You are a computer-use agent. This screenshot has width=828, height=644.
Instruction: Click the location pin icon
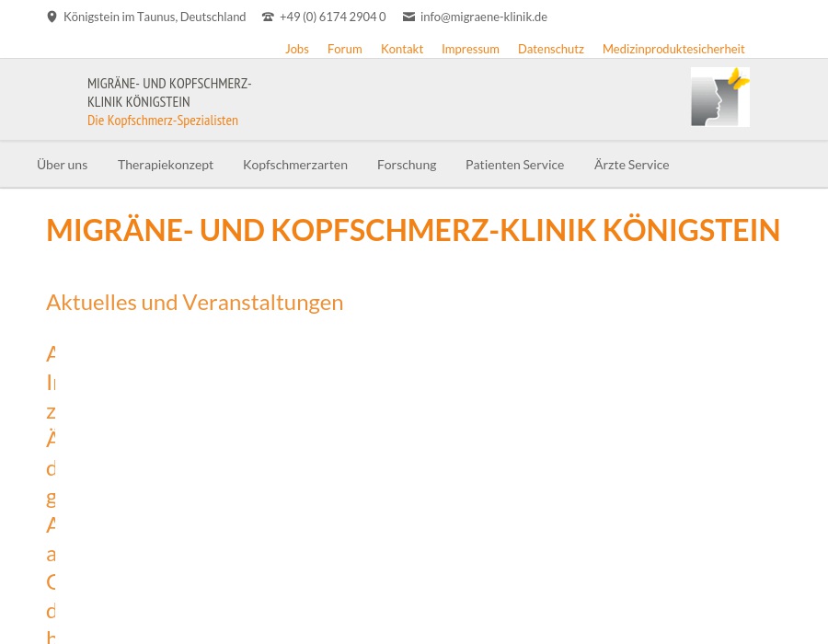click(52, 16)
